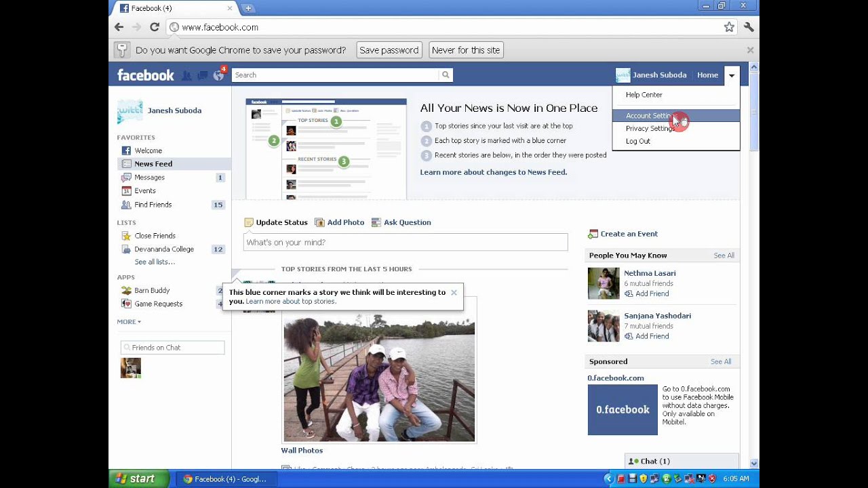This screenshot has height=488, width=868.
Task: Click Chrome's forward arrow
Action: (x=136, y=27)
